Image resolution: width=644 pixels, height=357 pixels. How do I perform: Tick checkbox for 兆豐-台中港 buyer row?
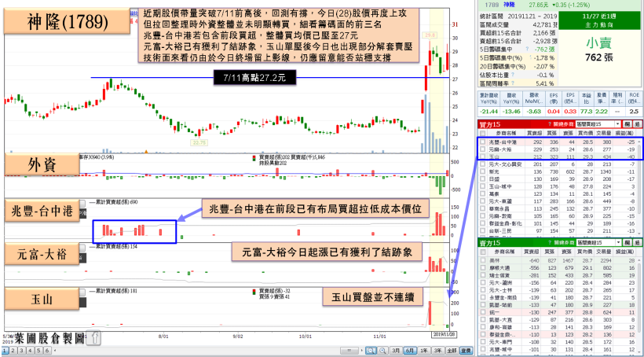pos(482,142)
